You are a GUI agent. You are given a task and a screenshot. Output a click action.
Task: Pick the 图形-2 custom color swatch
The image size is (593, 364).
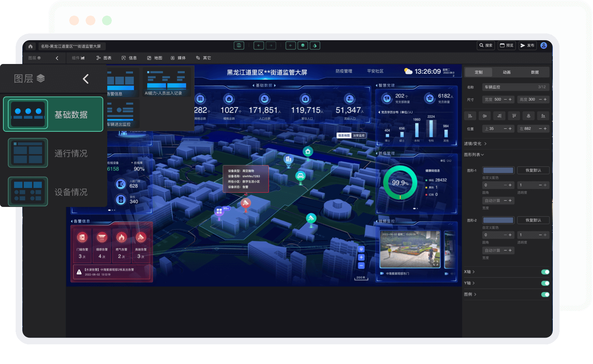(x=498, y=220)
